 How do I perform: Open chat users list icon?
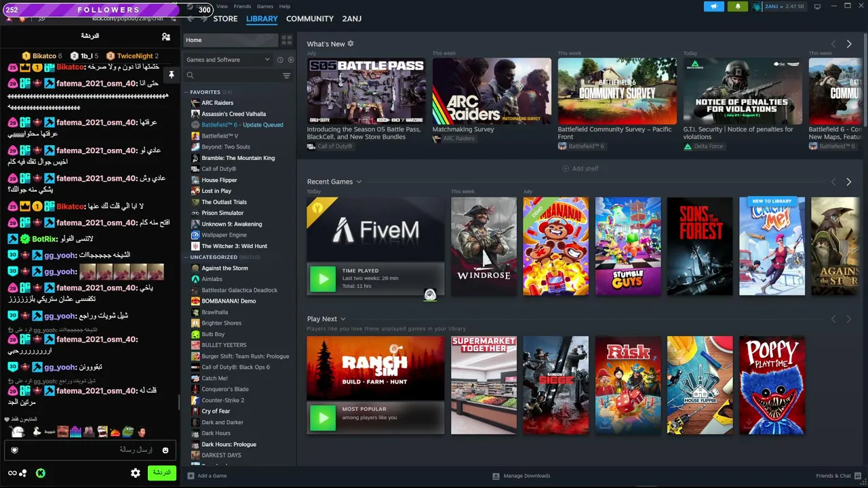[166, 37]
